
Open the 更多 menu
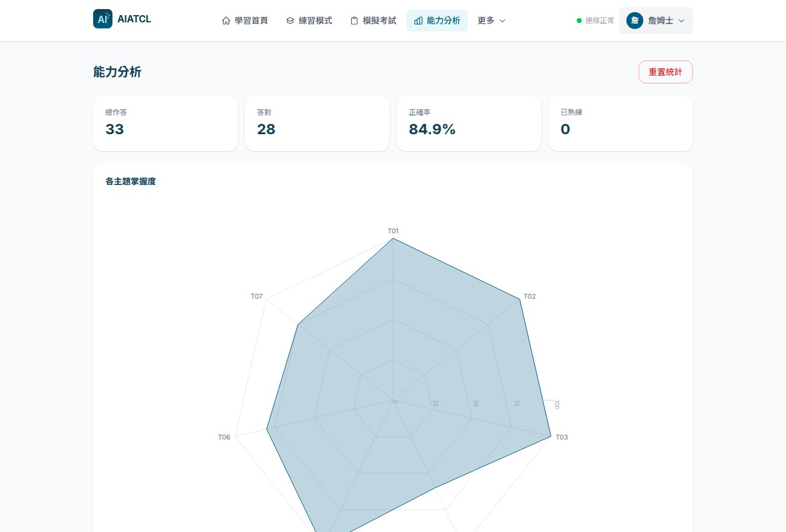pyautogui.click(x=492, y=21)
